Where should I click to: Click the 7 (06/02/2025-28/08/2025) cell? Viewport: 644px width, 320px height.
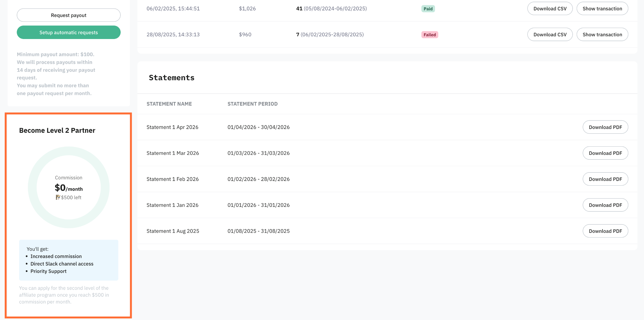point(330,35)
